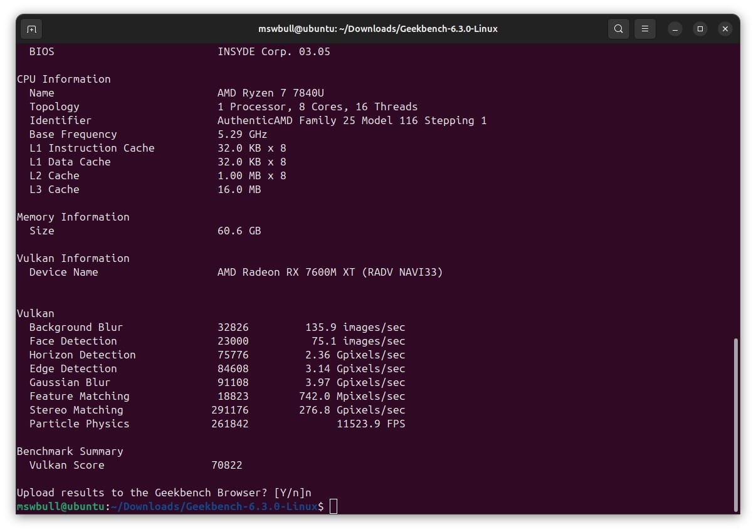Viewport: 756px width, 532px height.
Task: Minimize the terminal window
Action: pos(675,29)
